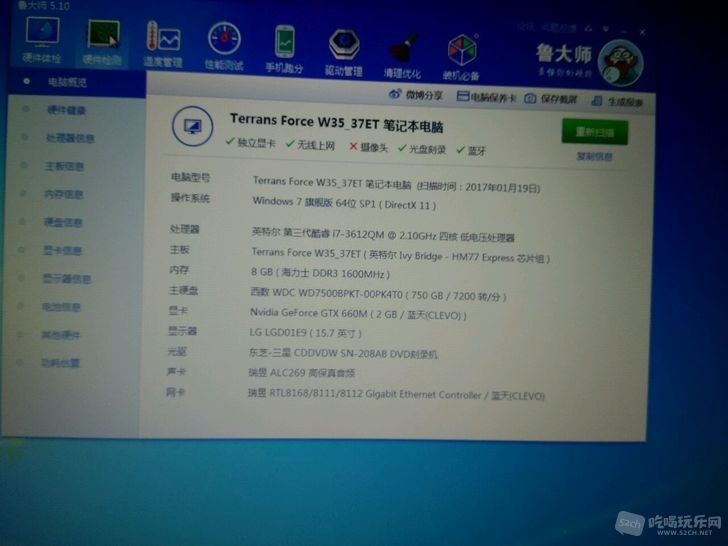Click the ALC269 sound card value

302,372
